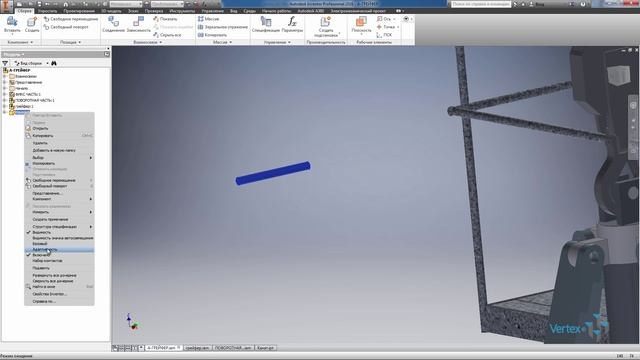Click Скрыть все in the relationships panel
This screenshot has width=640, height=360.
pyautogui.click(x=167, y=35)
